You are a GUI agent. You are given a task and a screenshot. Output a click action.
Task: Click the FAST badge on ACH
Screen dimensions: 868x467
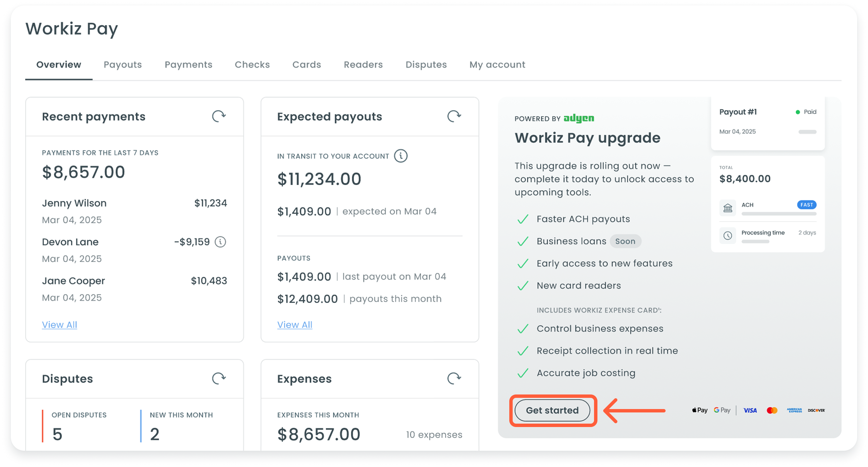click(x=807, y=205)
